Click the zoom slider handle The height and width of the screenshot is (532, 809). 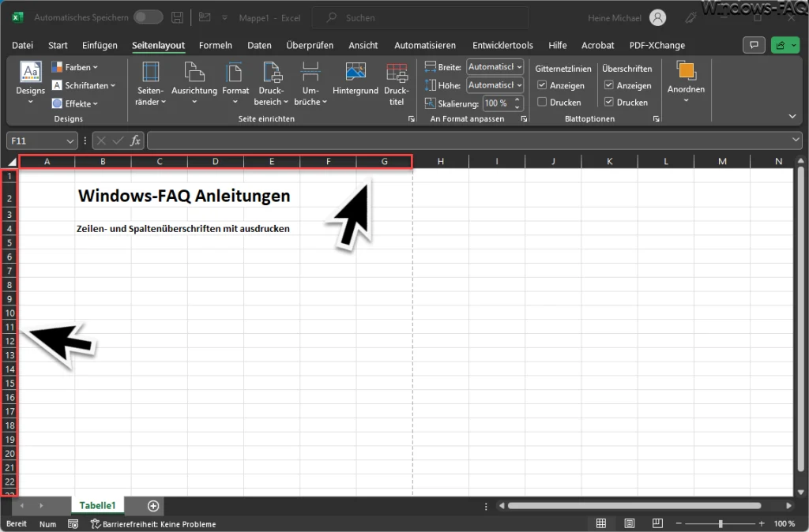[x=721, y=524]
